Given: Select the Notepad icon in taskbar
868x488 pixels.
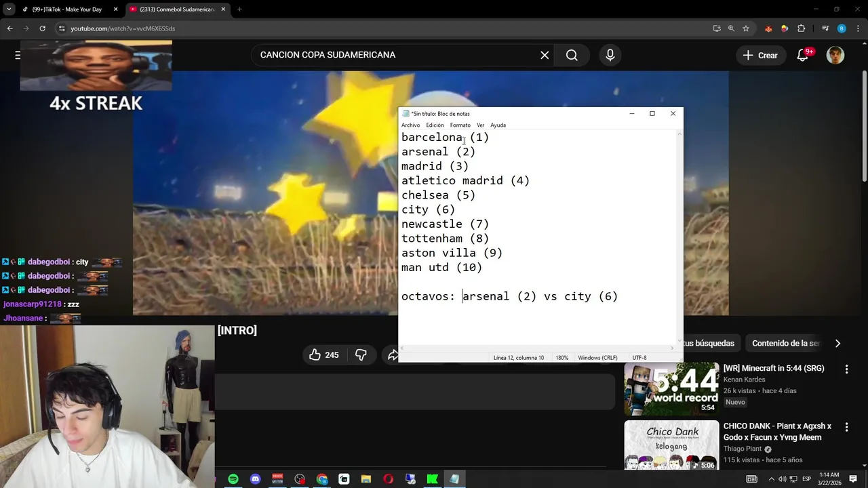Looking at the screenshot, I should tap(454, 479).
